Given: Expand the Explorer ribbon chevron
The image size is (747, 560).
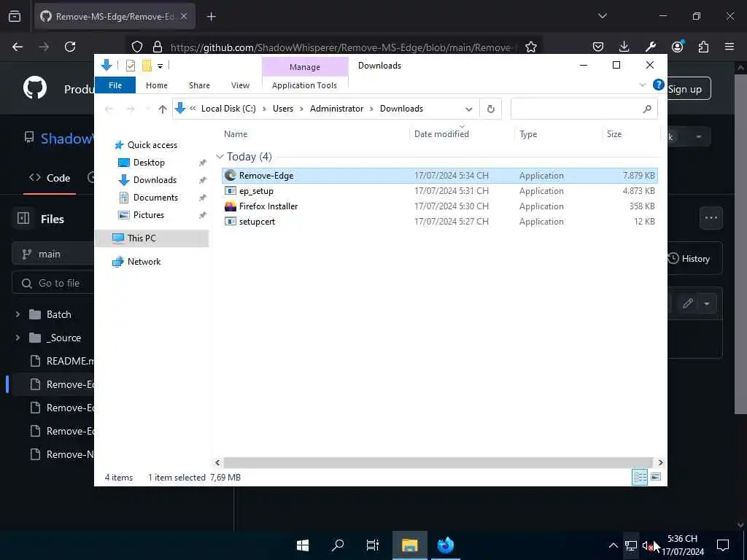Looking at the screenshot, I should click(642, 85).
